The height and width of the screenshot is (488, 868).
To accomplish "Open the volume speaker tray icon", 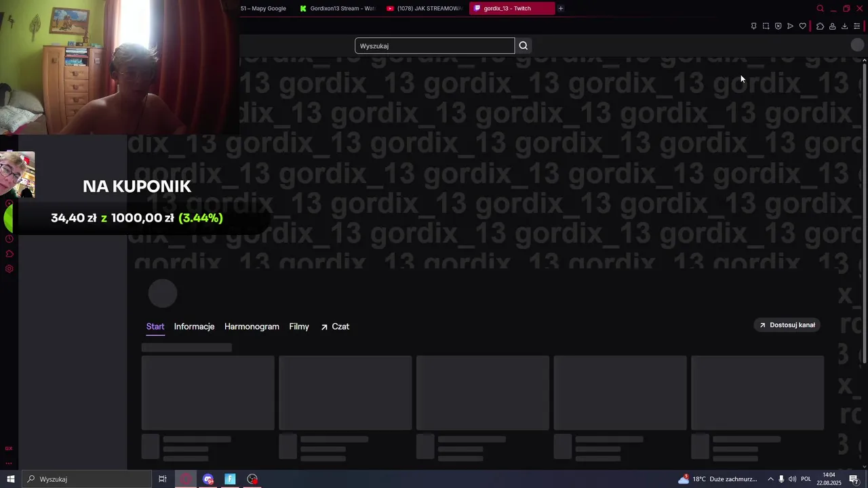I will [792, 479].
